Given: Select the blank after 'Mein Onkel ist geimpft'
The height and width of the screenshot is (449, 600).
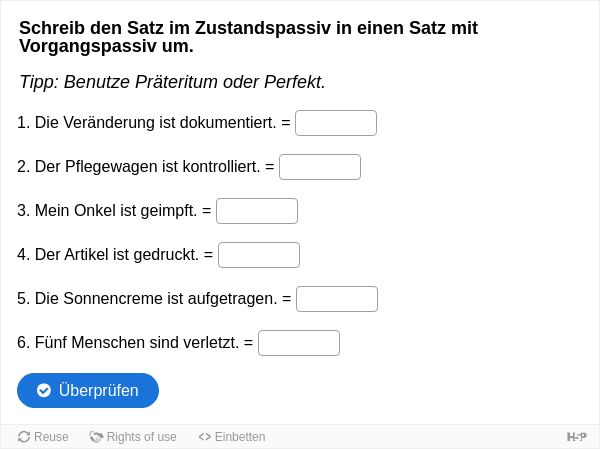Looking at the screenshot, I should pyautogui.click(x=257, y=211).
